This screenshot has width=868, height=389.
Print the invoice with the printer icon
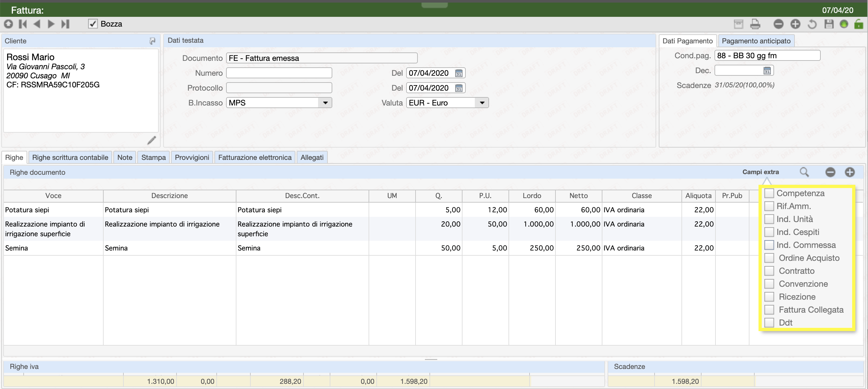click(x=755, y=24)
